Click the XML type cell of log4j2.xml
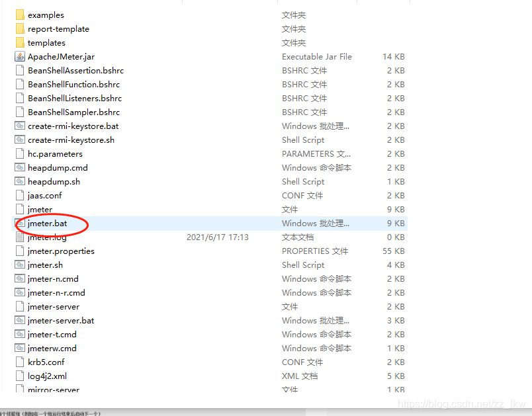This screenshot has height=416, width=532. pos(300,376)
